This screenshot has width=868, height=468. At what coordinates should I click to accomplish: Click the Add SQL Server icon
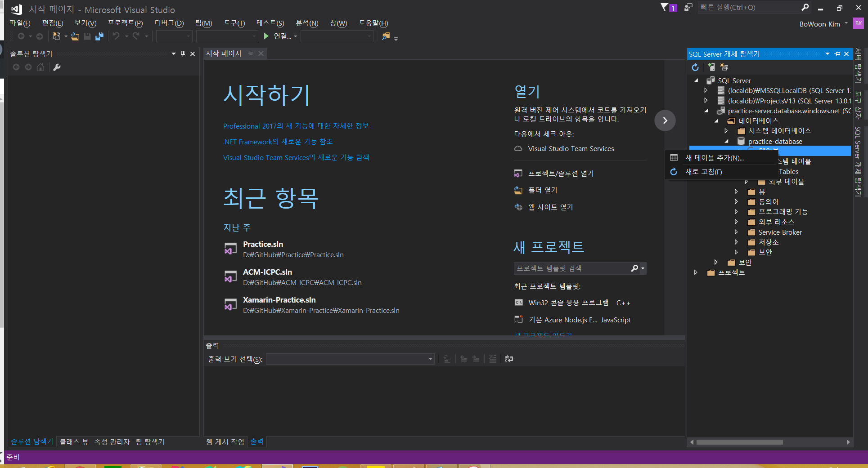(711, 67)
